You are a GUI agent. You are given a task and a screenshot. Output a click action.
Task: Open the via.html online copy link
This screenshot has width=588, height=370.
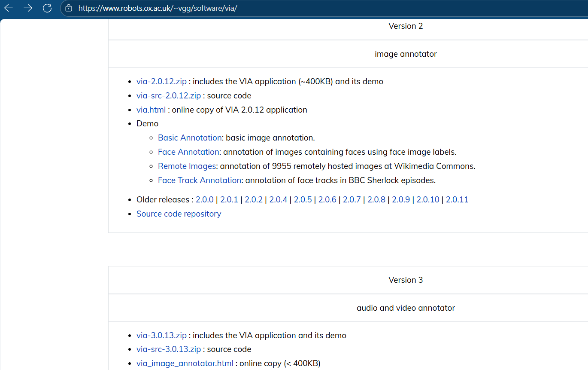pos(151,110)
